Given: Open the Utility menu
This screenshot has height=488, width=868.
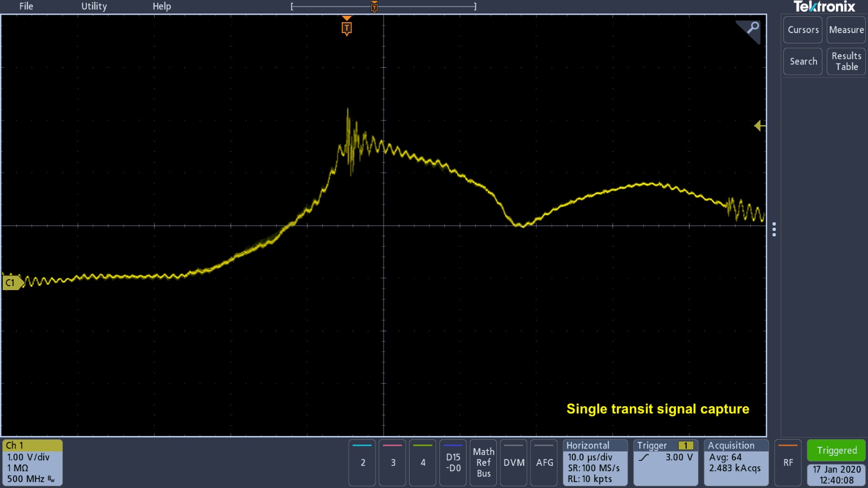Looking at the screenshot, I should tap(94, 7).
